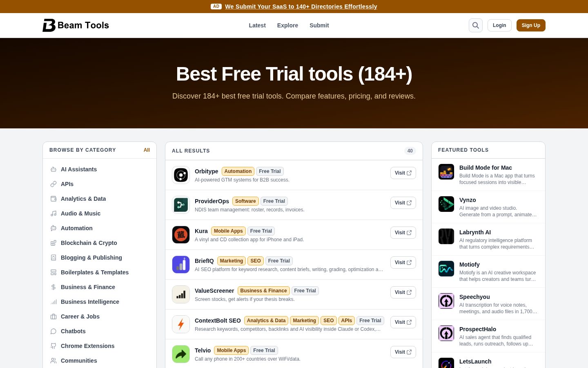Viewport: 588px width, 368px height.
Task: Click the AI Assistants category icon
Action: pos(53,169)
